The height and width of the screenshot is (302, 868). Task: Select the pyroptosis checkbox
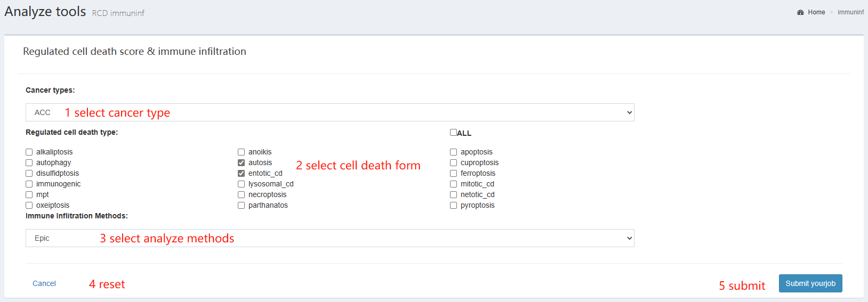tap(454, 206)
